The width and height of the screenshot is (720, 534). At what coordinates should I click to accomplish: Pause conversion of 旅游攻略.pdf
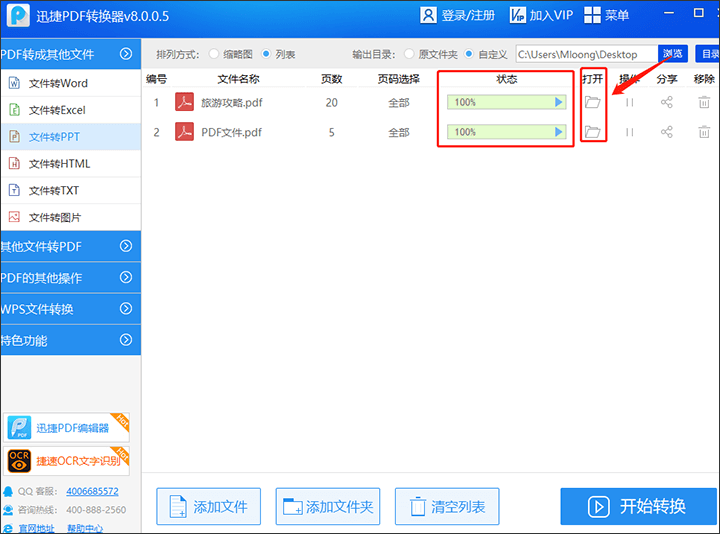point(630,102)
